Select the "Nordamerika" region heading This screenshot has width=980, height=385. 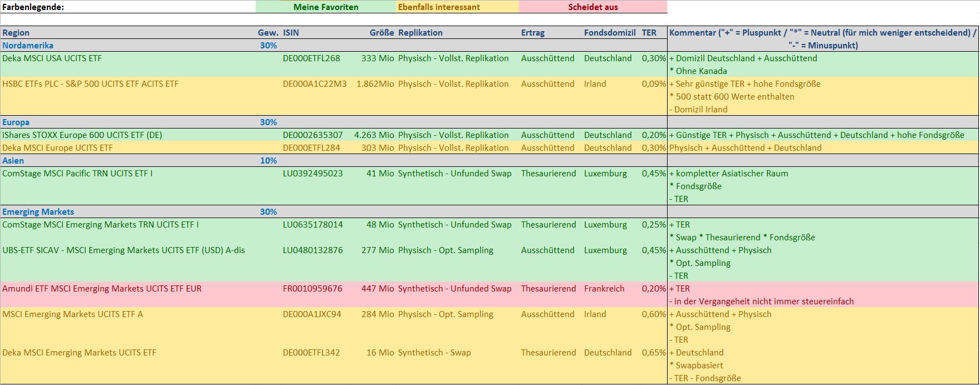point(28,46)
